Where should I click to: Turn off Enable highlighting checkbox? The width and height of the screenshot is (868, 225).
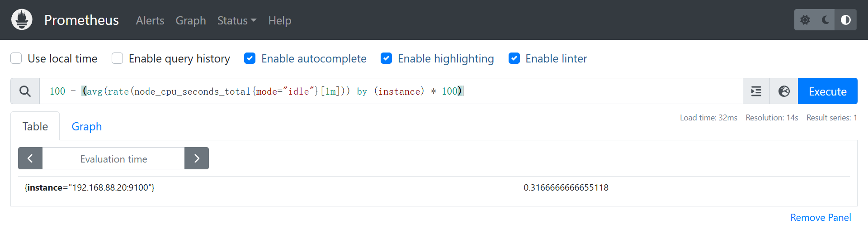386,58
